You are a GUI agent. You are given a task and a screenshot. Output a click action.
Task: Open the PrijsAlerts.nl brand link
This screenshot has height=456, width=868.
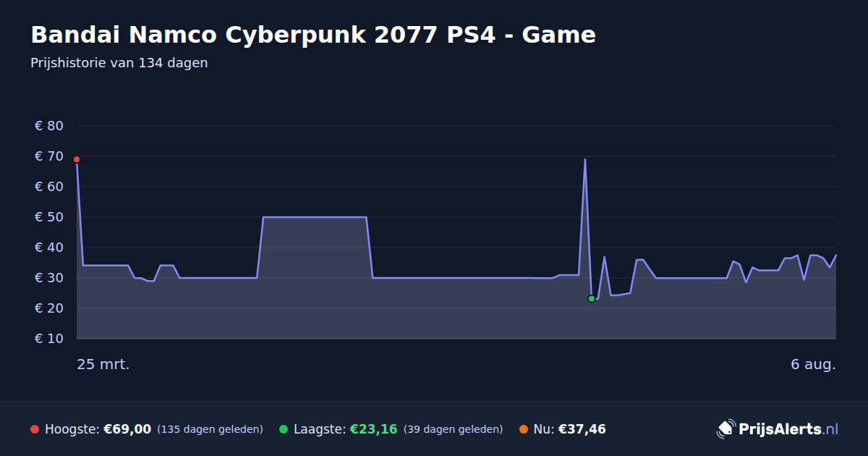pyautogui.click(x=778, y=429)
